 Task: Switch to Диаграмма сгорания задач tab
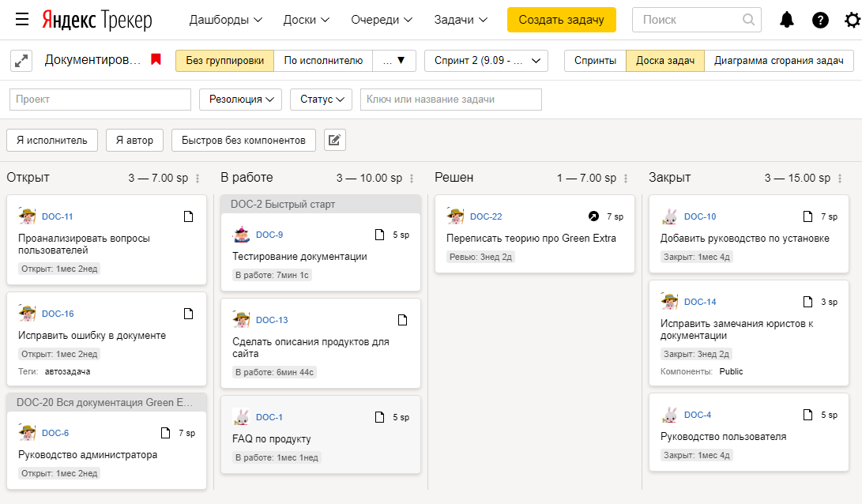[779, 61]
